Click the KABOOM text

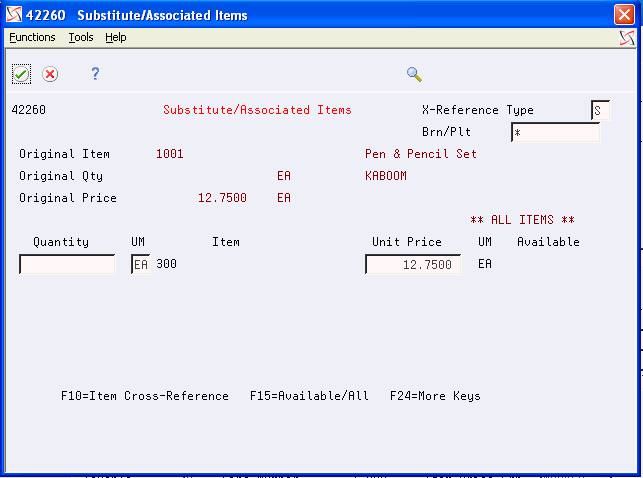[386, 176]
